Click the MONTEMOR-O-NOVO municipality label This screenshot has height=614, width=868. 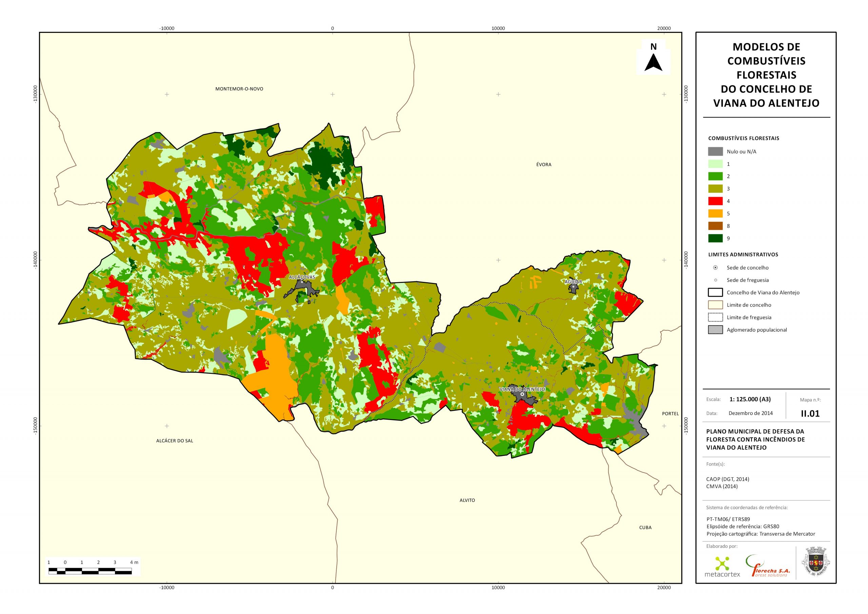(x=239, y=89)
